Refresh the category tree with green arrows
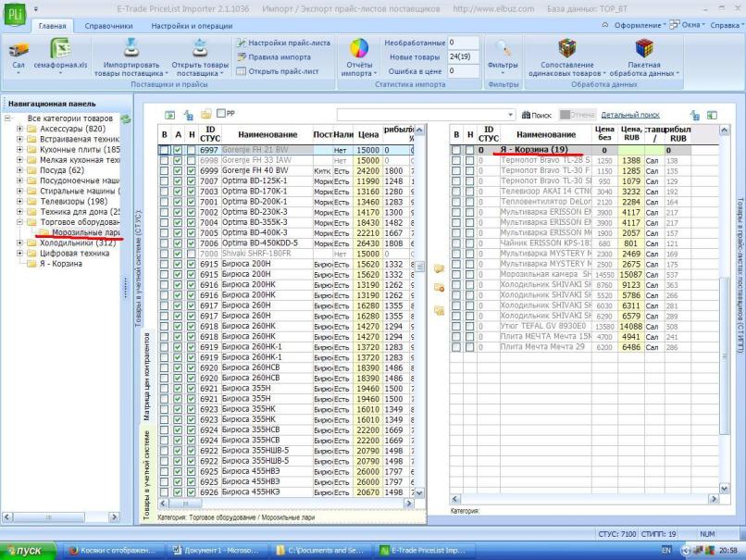Screen dimensions: 746x560 pyautogui.click(x=126, y=119)
